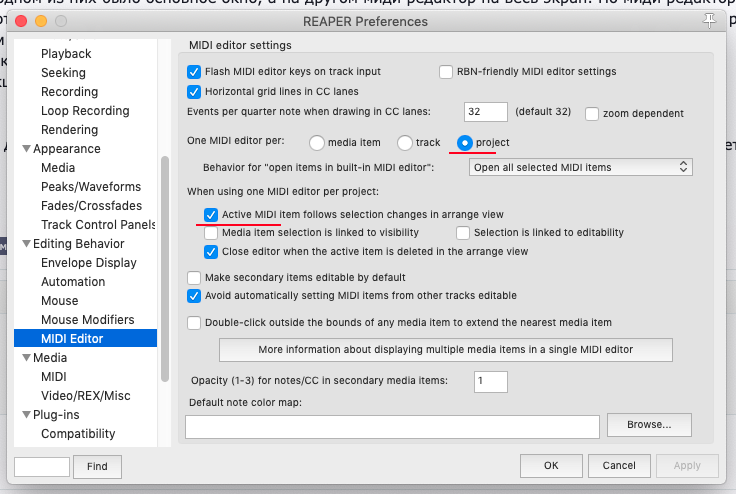Viewport: 736px width, 494px height.
Task: Click the multiple media items information button
Action: click(x=445, y=350)
